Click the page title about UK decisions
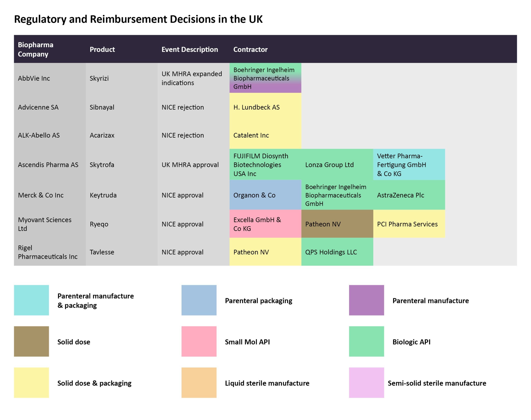This screenshot has width=531, height=420. 138,19
